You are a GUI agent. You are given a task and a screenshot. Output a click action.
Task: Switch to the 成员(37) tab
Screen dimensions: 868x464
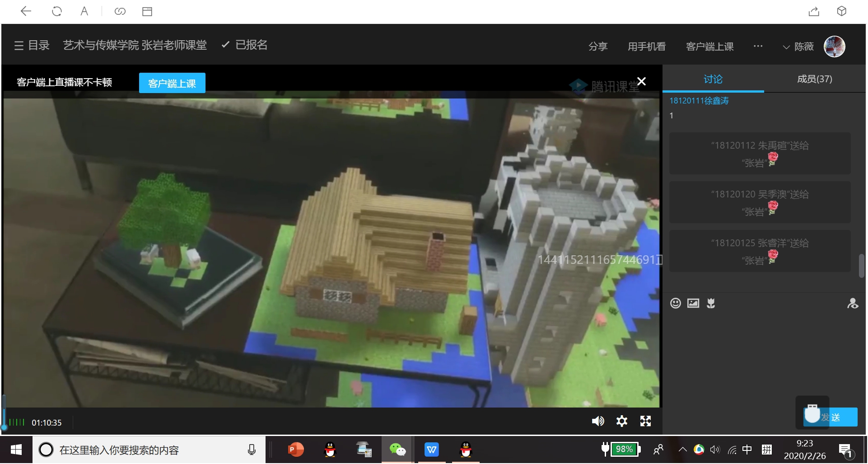(814, 79)
